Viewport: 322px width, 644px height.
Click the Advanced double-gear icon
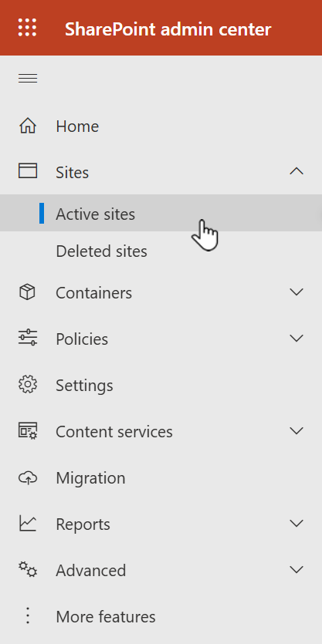pos(28,570)
